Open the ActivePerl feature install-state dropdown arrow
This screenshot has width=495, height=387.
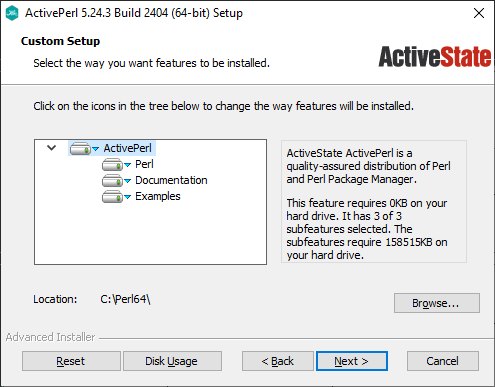click(x=96, y=149)
